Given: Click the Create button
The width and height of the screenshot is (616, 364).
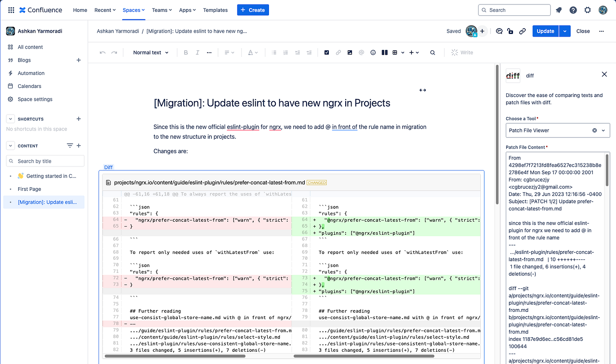Looking at the screenshot, I should pos(253,10).
